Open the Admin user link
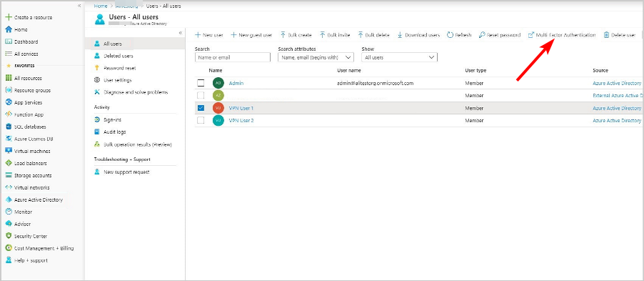Image resolution: width=644 pixels, height=281 pixels. click(236, 83)
